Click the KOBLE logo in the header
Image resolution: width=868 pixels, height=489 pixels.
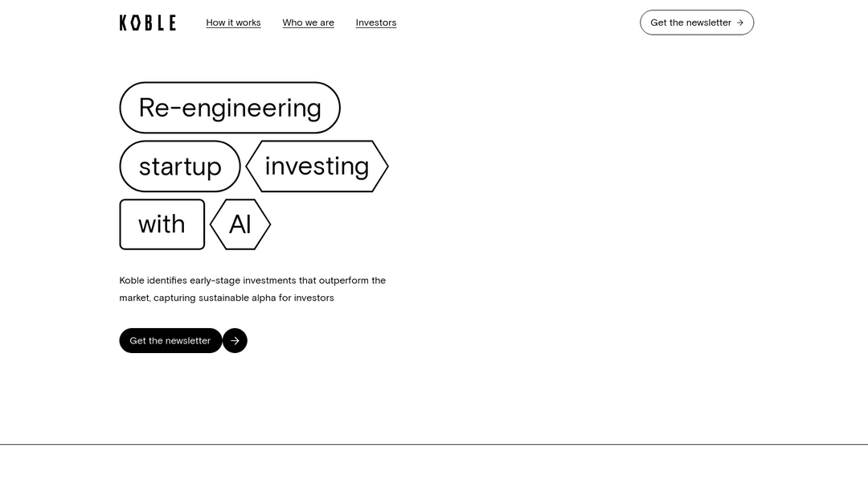point(148,23)
